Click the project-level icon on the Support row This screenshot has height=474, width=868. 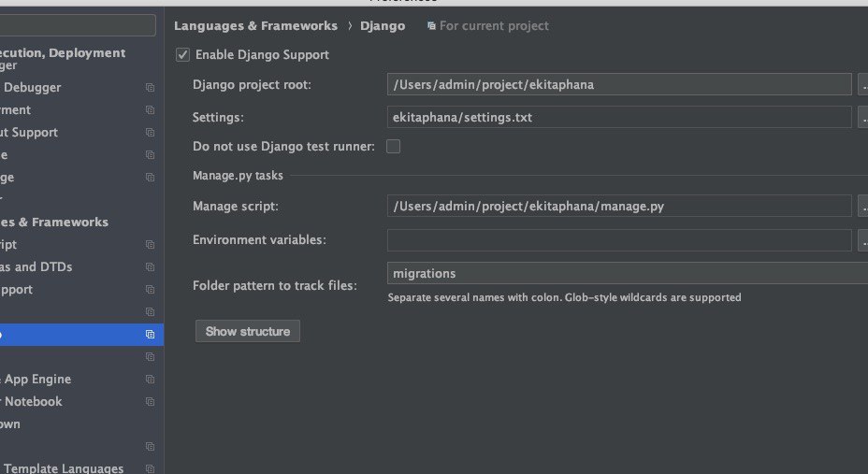150,132
